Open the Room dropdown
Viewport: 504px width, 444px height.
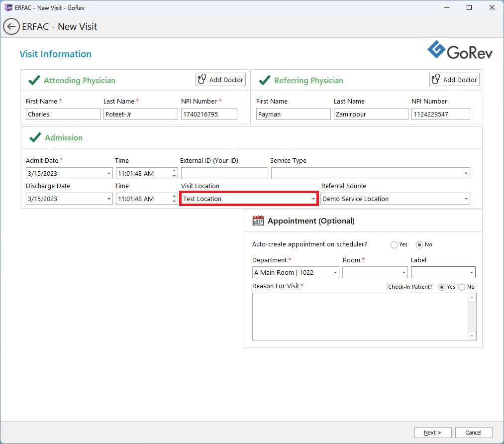(x=404, y=272)
